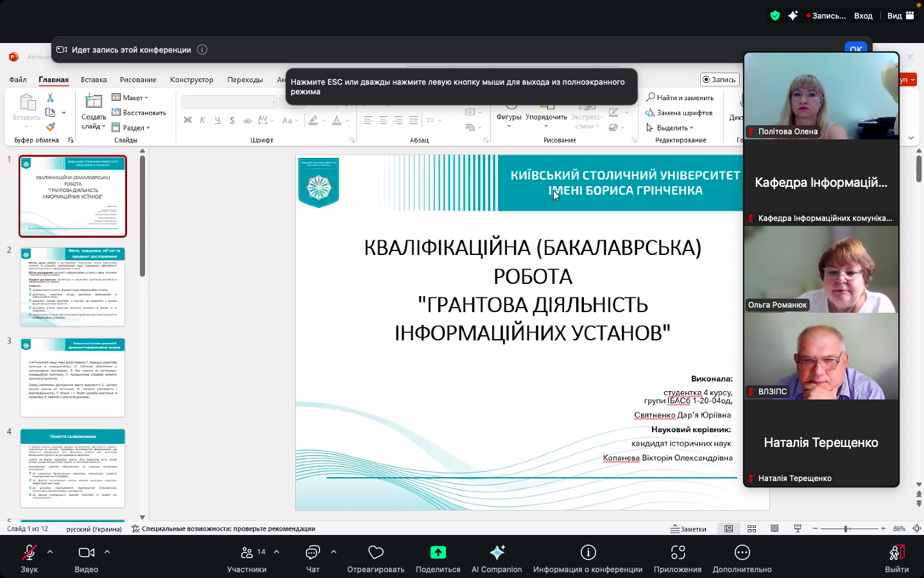Click Выйти to leave the meeting
Image resolution: width=924 pixels, height=578 pixels.
pos(896,553)
